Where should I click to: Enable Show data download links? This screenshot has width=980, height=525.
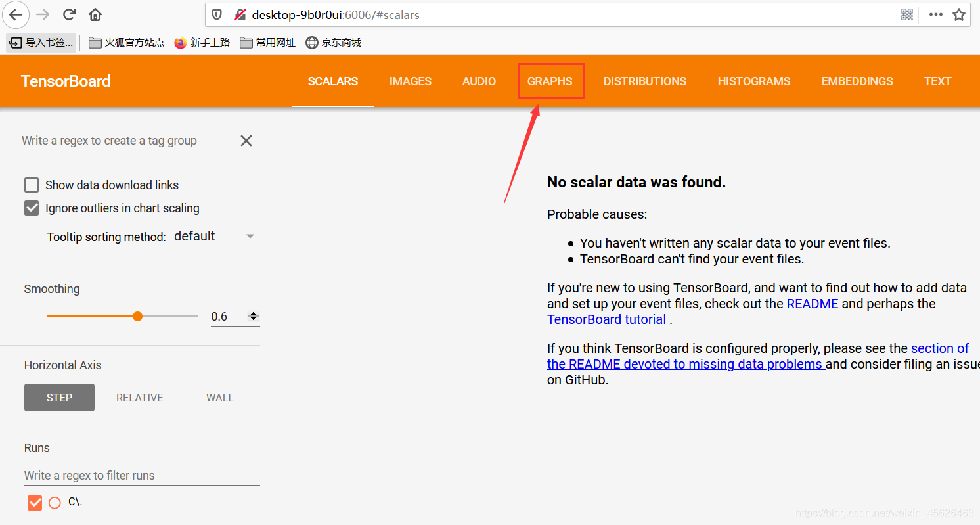[32, 185]
